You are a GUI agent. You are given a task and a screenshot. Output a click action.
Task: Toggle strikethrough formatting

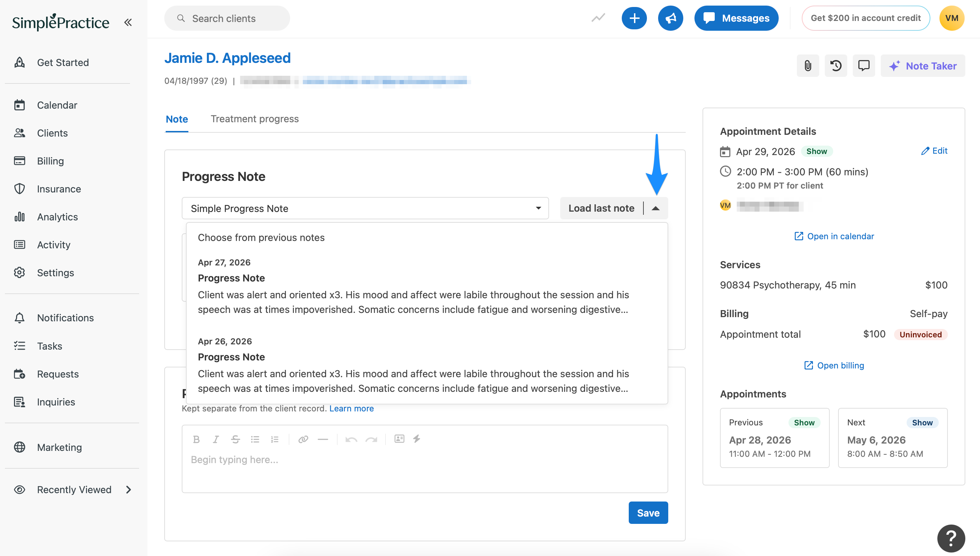pos(235,439)
